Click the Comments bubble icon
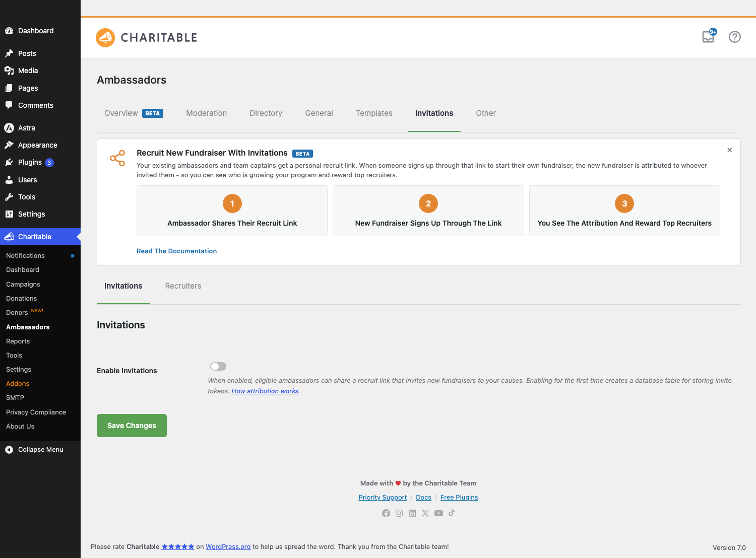This screenshot has width=756, height=558. pos(9,105)
